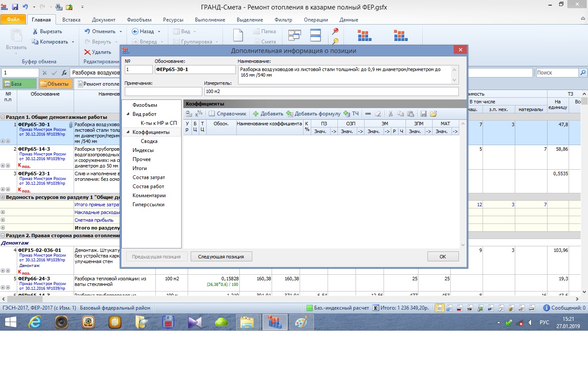Click the first icon left of K% in coefficients toolbar
Screen dimensions: 588x366
[x=189, y=114]
